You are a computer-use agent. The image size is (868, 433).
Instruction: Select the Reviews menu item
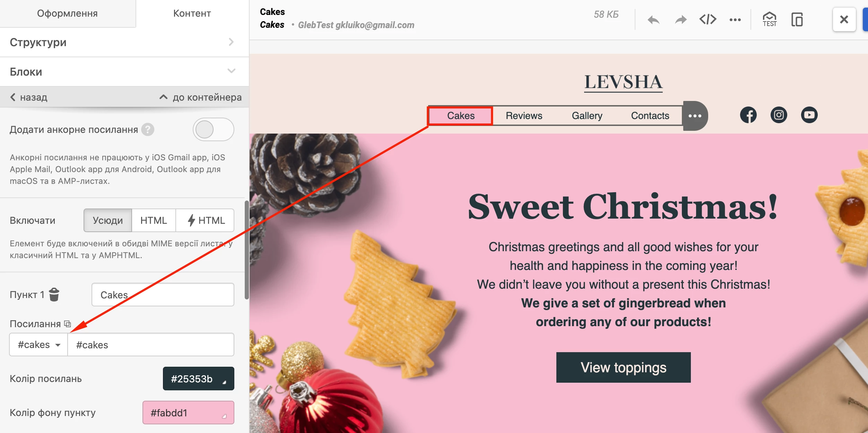tap(524, 116)
